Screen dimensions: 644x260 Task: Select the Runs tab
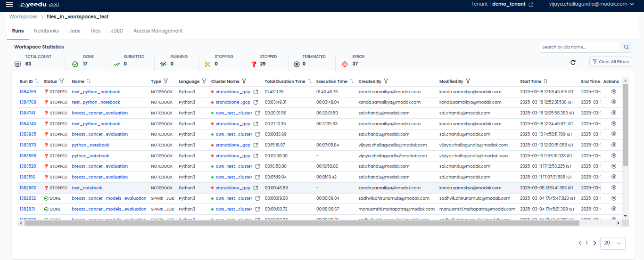pos(18,31)
